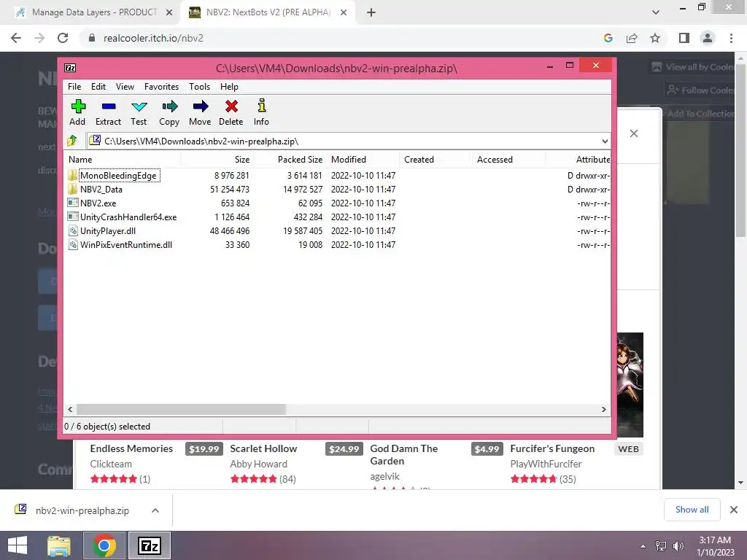This screenshot has height=560, width=747.
Task: Click the Test archive icon
Action: [x=139, y=106]
